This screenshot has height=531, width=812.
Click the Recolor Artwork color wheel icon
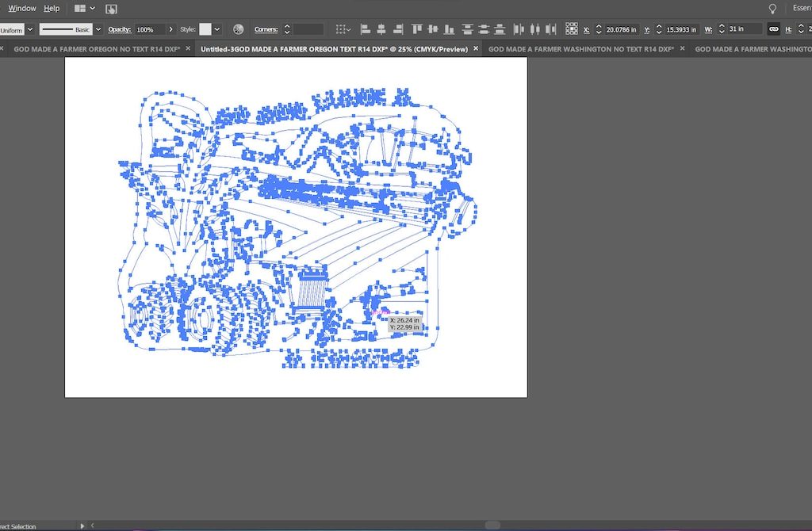click(238, 29)
